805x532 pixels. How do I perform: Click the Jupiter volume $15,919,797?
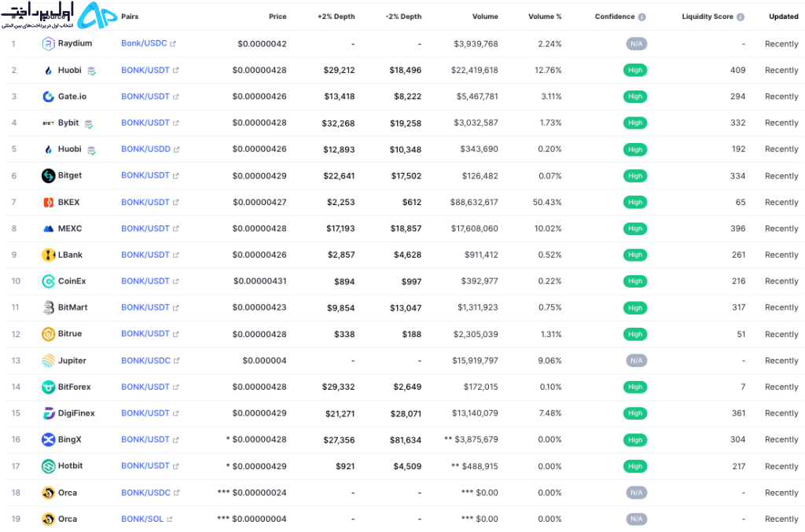(x=475, y=361)
